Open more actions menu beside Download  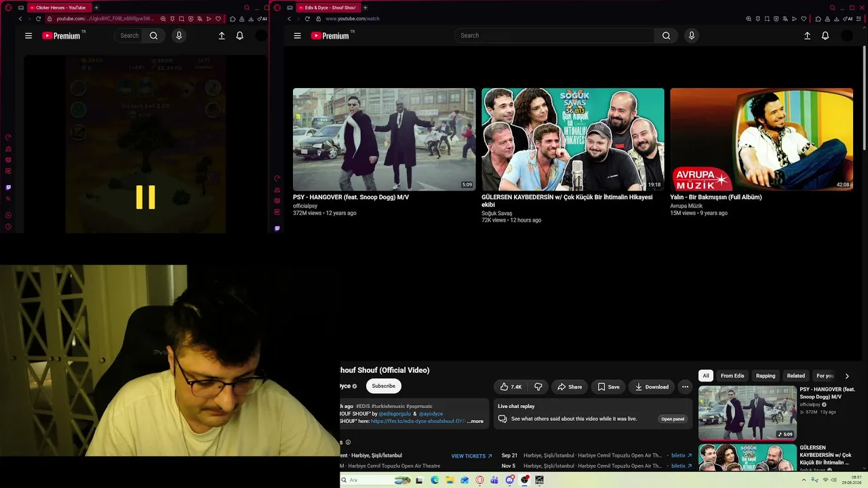pos(685,387)
